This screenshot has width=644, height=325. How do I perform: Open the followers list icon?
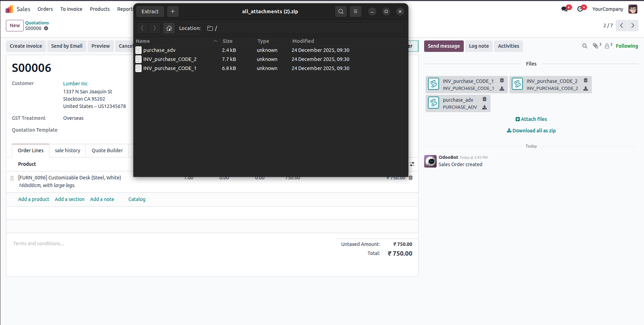[607, 46]
